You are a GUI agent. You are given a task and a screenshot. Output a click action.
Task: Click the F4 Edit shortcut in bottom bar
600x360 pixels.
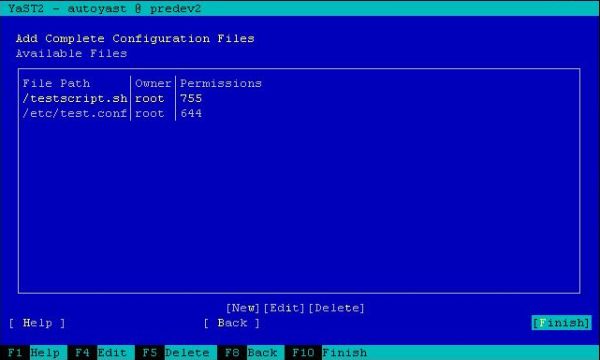click(101, 353)
